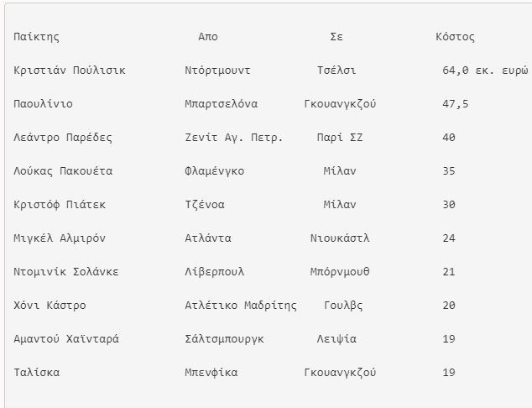Image resolution: width=532 pixels, height=408 pixels.
Task: Click the Κόστος column header
Action: click(x=455, y=37)
